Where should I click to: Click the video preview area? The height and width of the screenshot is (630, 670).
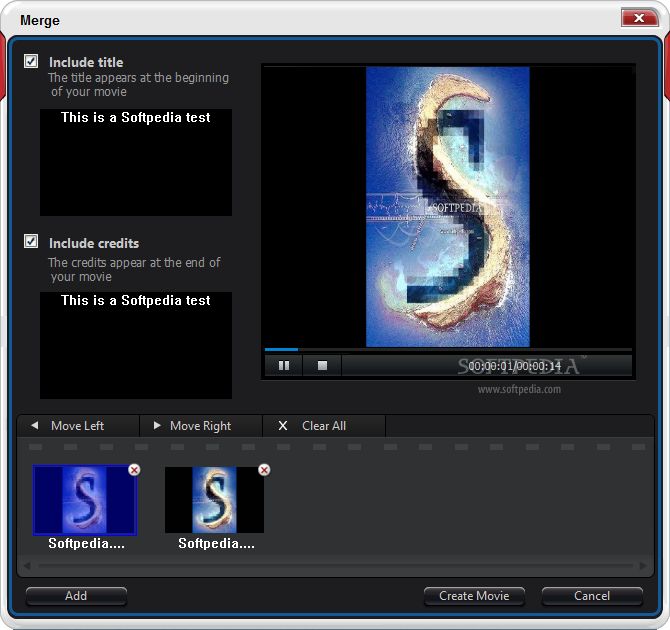pyautogui.click(x=448, y=206)
